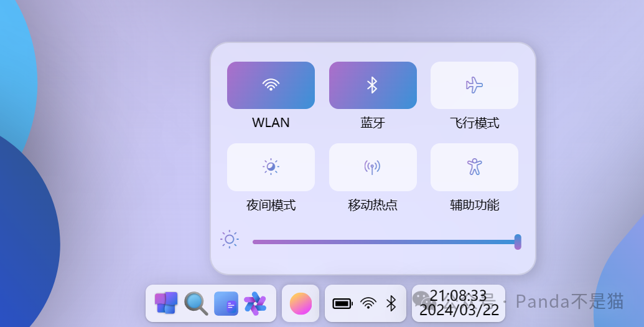Click the brightness sun icon beside slider
Screen dimensions: 644x327
point(229,239)
